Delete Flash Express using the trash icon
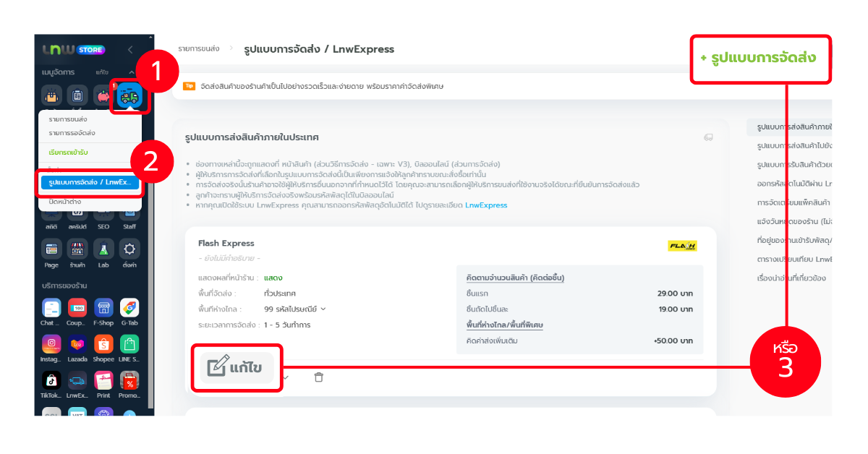The width and height of the screenshot is (868, 454). [x=318, y=377]
